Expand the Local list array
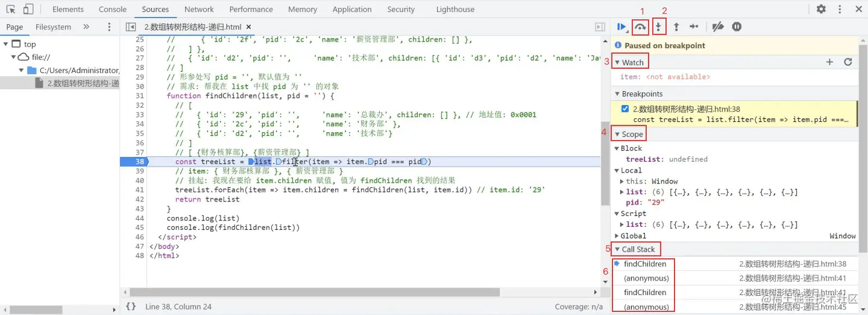The width and height of the screenshot is (868, 315). [623, 192]
